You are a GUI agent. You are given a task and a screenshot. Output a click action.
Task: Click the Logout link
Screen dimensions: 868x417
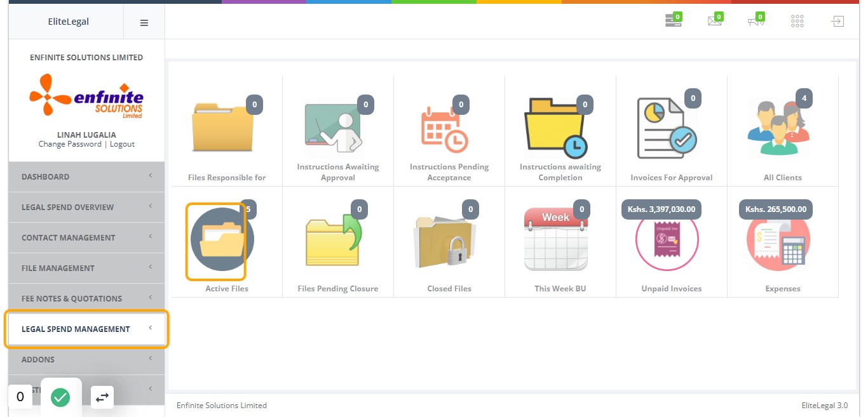click(122, 144)
